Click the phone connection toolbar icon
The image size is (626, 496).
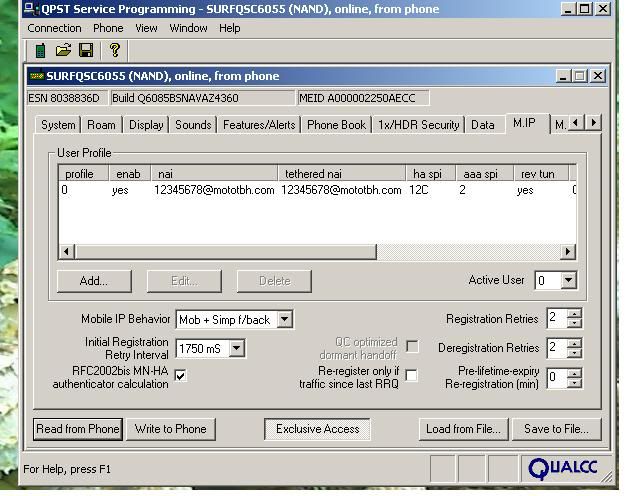coord(40,50)
